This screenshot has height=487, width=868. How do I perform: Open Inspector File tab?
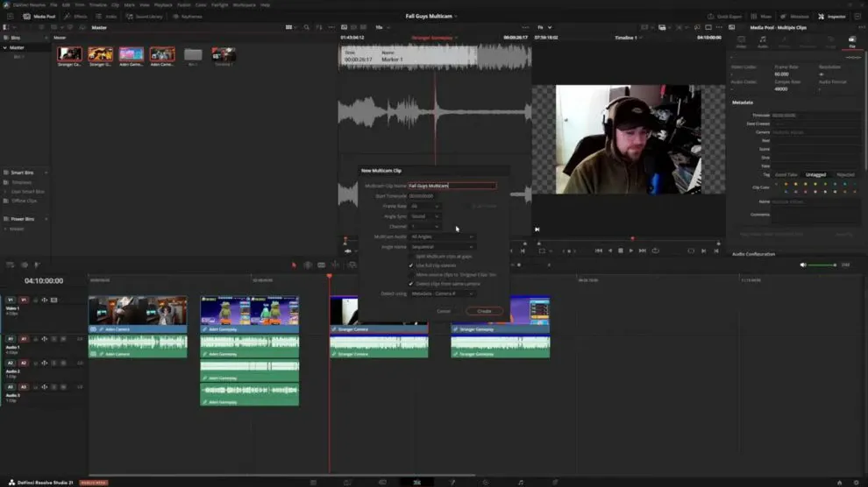(x=852, y=41)
